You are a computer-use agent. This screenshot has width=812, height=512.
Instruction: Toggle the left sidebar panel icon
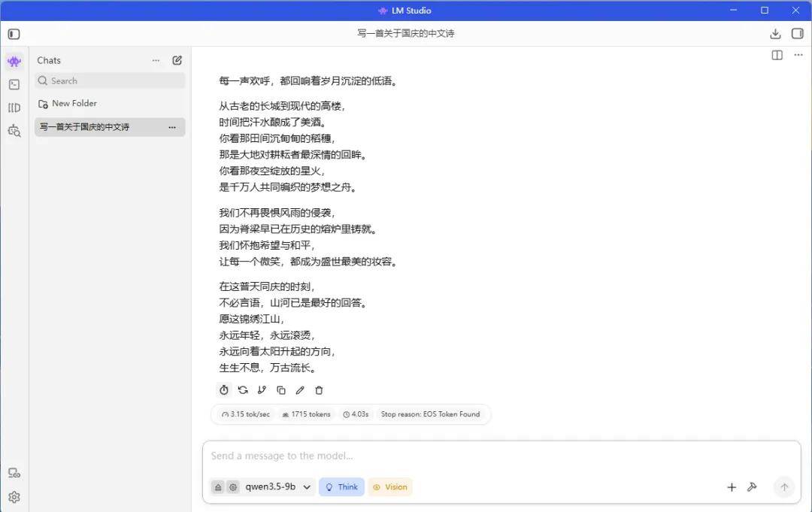click(14, 34)
